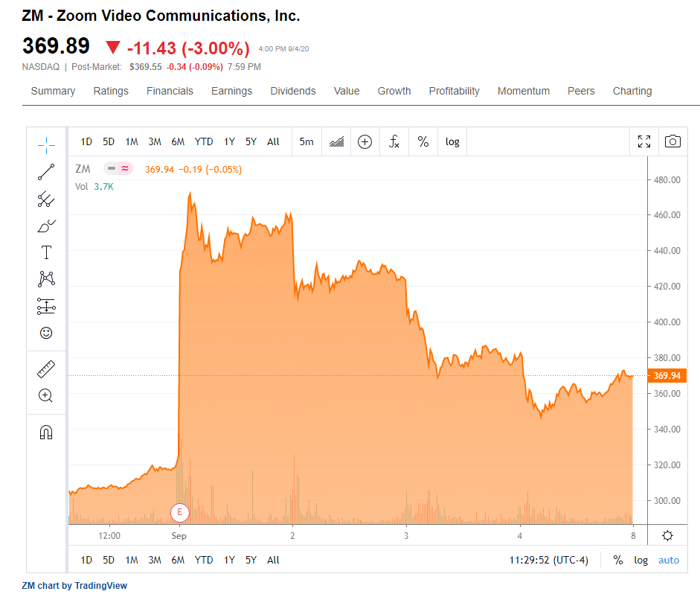
Task: Select 1Y range in top toolbar
Action: tap(229, 142)
